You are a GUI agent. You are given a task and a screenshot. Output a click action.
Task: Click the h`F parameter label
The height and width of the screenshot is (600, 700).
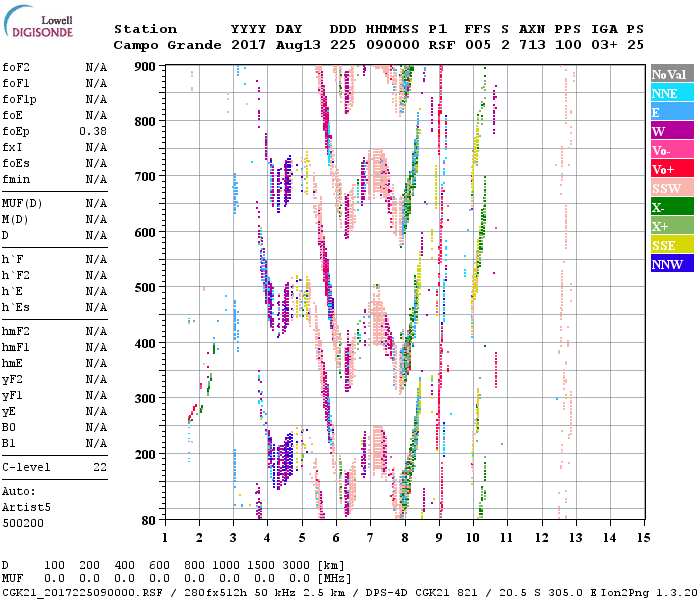12,259
